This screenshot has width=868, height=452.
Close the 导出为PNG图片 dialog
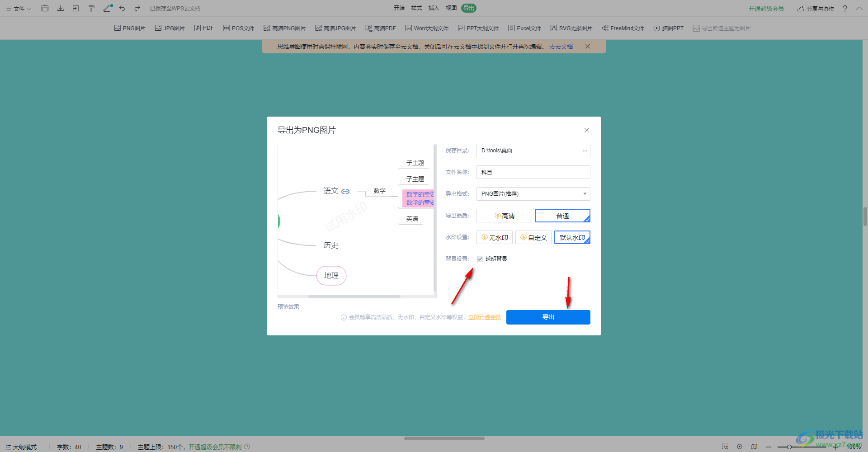(x=587, y=130)
